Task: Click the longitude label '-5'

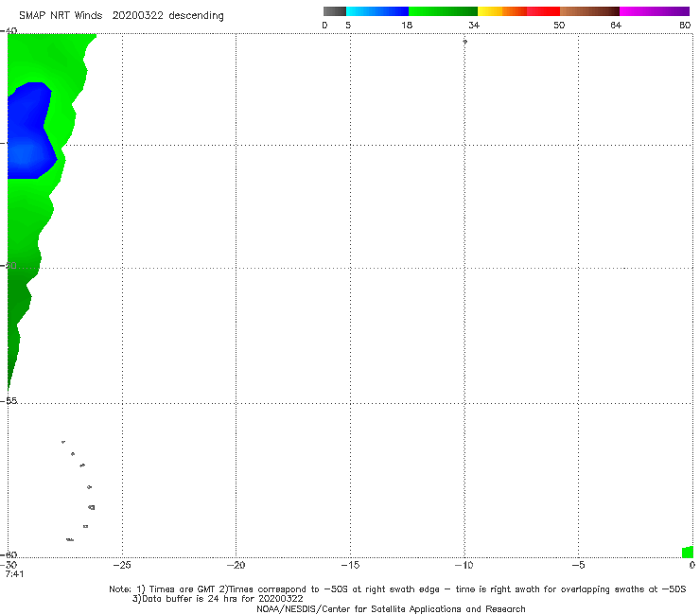Action: pos(578,565)
